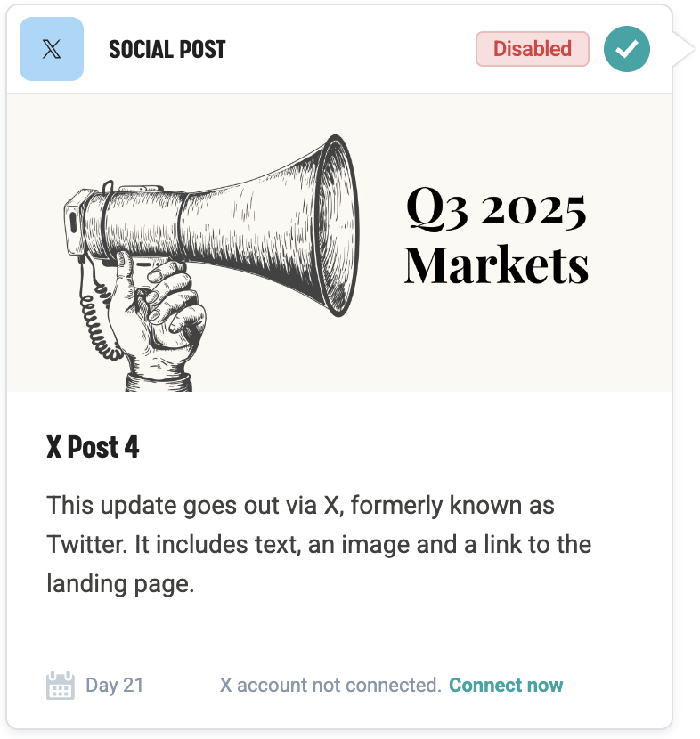
Task: Click the post description paragraph
Action: pos(318,545)
